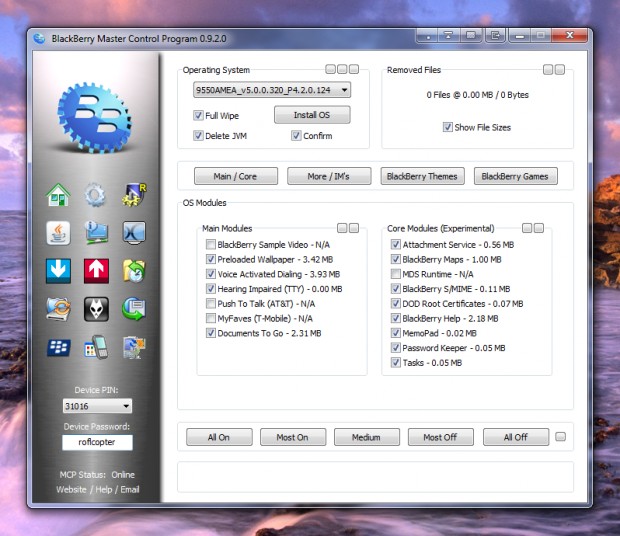Open the Help link

point(104,489)
